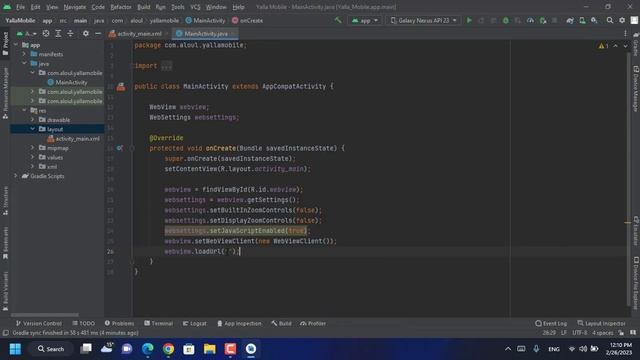Viewport: 640px width, 360px height.
Task: Open the Layout Inspector
Action: click(601, 323)
